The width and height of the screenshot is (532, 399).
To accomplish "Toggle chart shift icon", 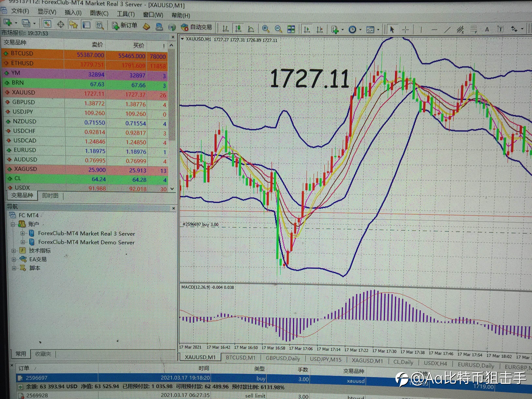I will pos(320,29).
